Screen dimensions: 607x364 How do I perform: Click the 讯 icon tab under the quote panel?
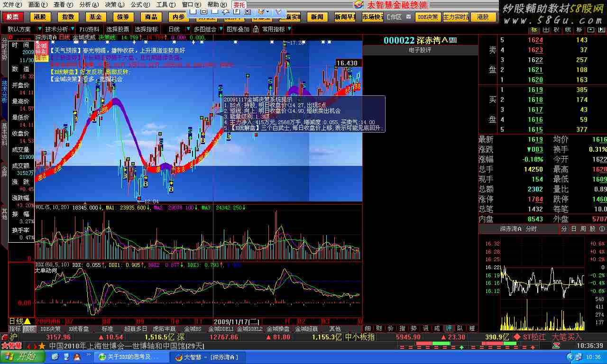point(425,328)
